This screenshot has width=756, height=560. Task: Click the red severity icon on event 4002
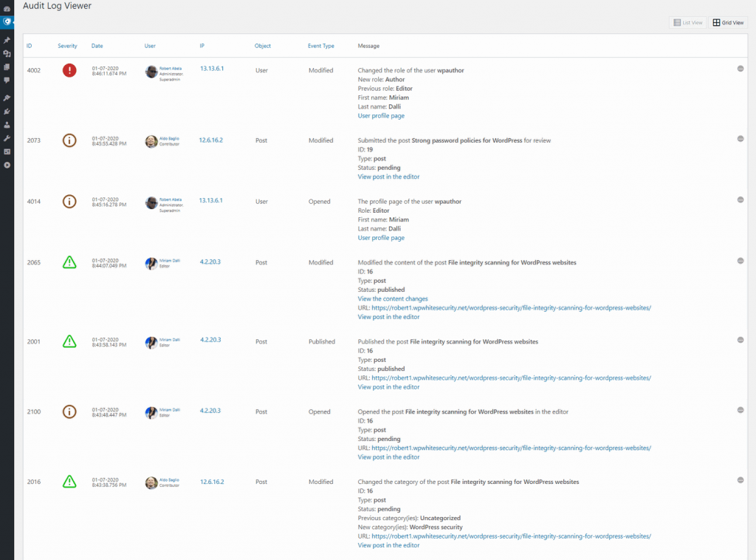pos(69,70)
